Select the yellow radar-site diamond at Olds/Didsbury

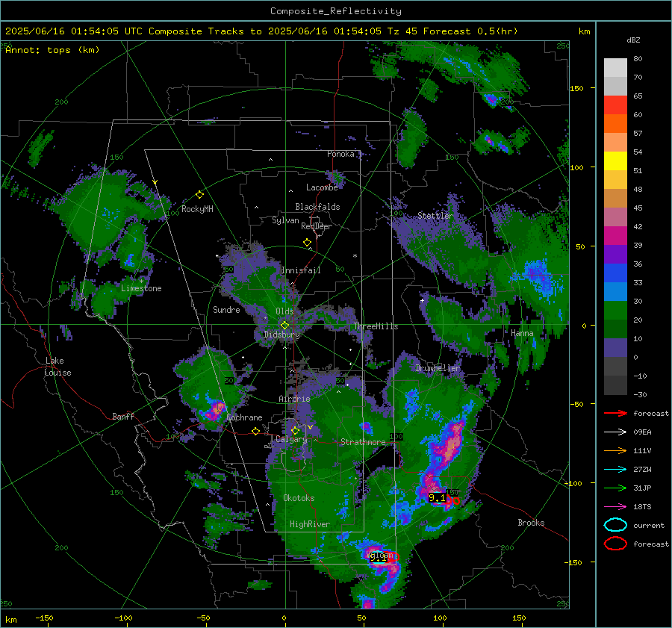284,325
